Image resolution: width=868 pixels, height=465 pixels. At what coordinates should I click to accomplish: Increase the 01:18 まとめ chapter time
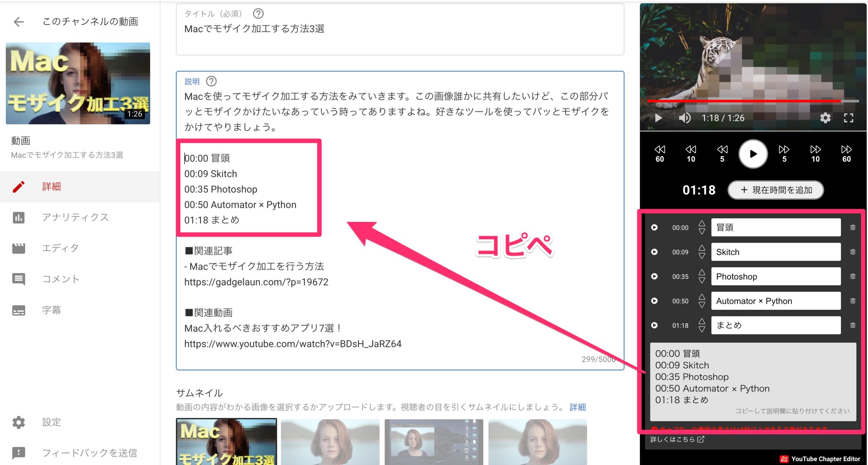702,321
